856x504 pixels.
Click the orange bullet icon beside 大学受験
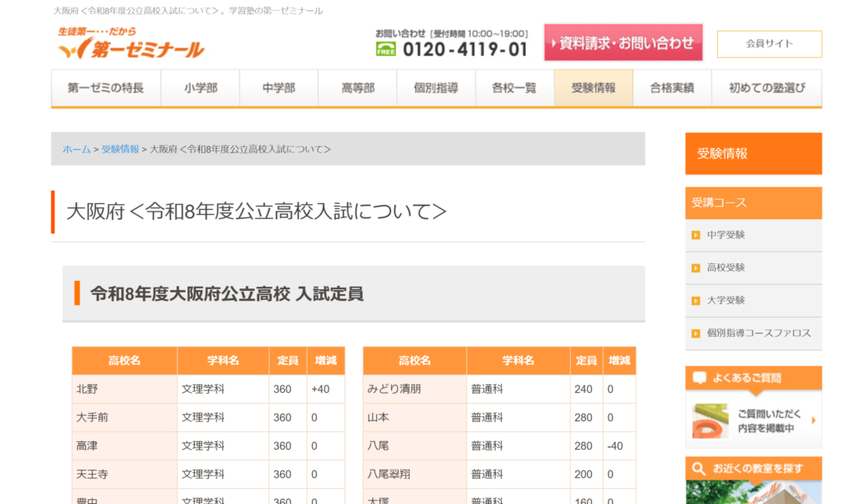tap(695, 301)
